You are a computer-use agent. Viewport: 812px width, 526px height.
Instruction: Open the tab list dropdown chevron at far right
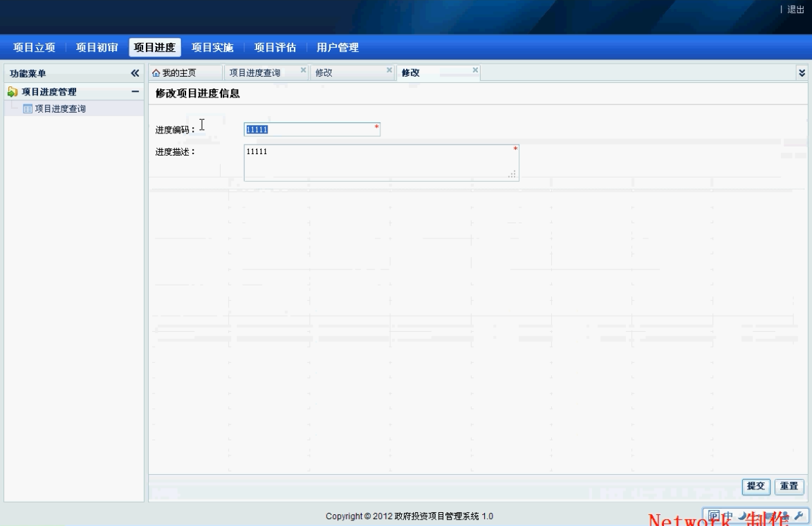tap(802, 73)
